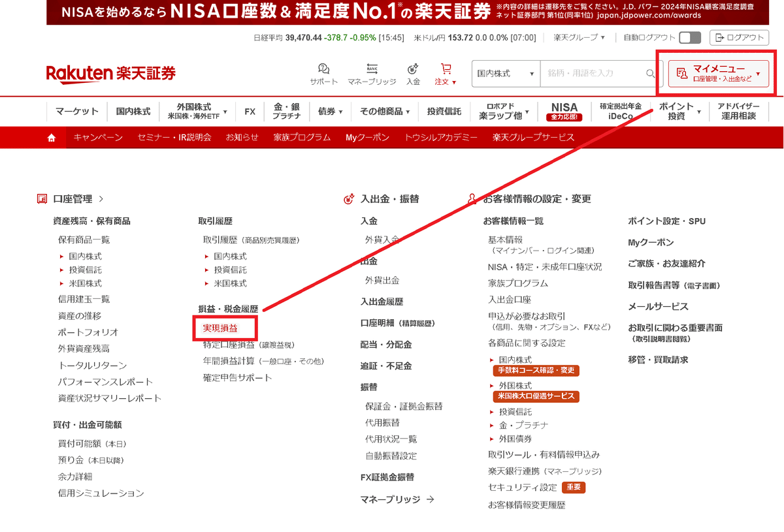This screenshot has height=532, width=784.
Task: Open ポイント設定・SPU link
Action: coord(667,222)
